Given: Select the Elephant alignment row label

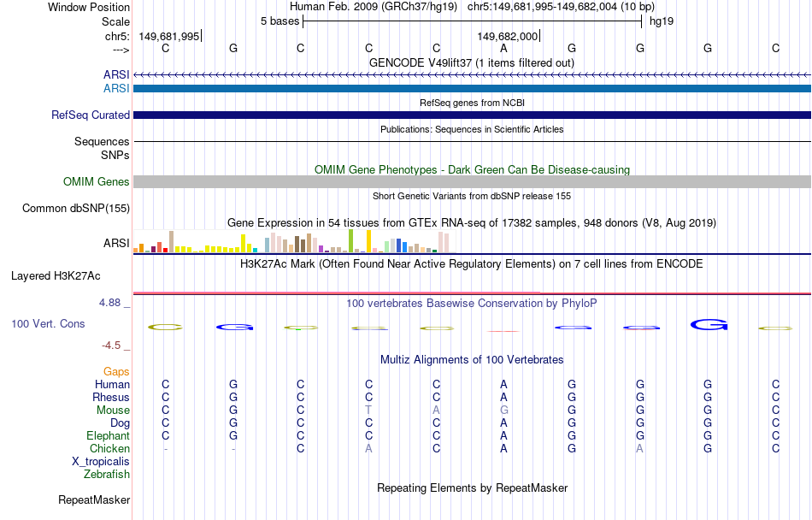Looking at the screenshot, I should coord(108,435).
